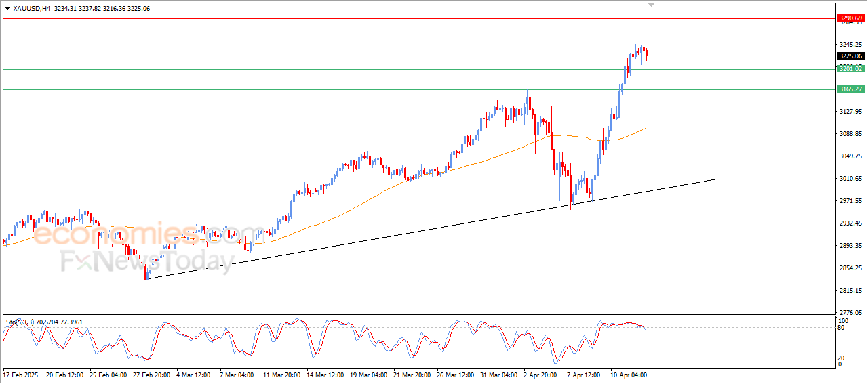Click the stochastic scale value 100
This screenshot has width=868, height=384.
844,320
